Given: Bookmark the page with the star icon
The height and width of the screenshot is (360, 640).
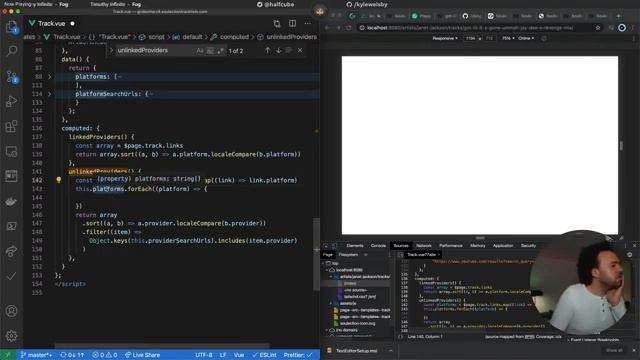Looking at the screenshot, I should [598, 28].
